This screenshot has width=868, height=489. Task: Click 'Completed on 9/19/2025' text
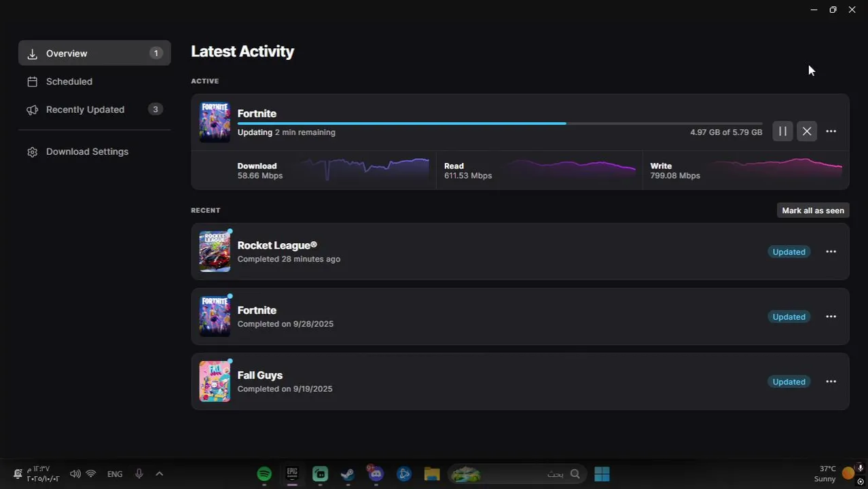pyautogui.click(x=285, y=389)
